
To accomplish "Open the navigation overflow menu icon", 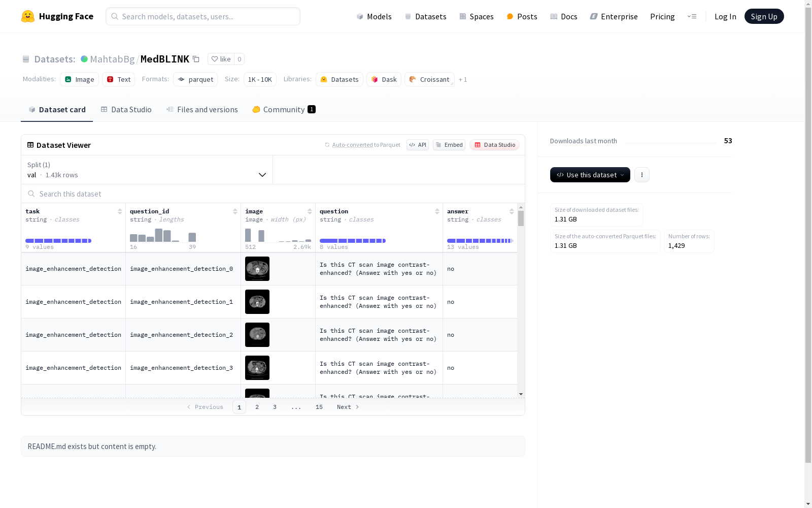I will (692, 16).
